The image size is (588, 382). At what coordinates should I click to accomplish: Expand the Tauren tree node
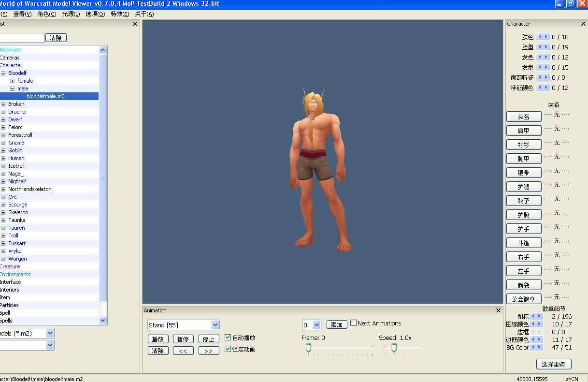click(x=3, y=228)
